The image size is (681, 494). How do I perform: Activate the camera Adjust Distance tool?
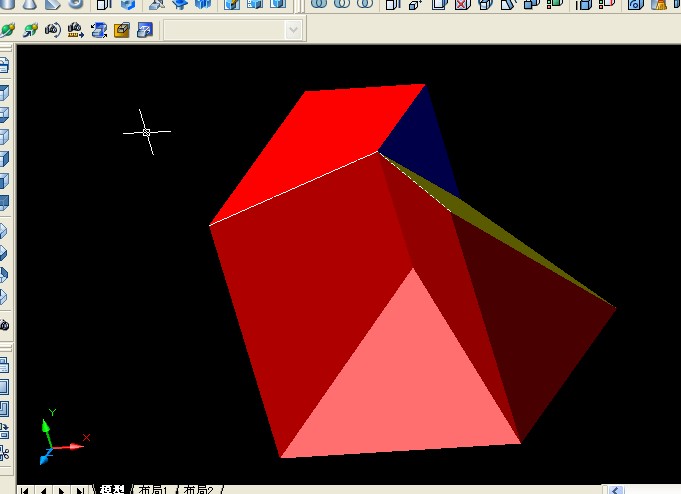tap(76, 30)
